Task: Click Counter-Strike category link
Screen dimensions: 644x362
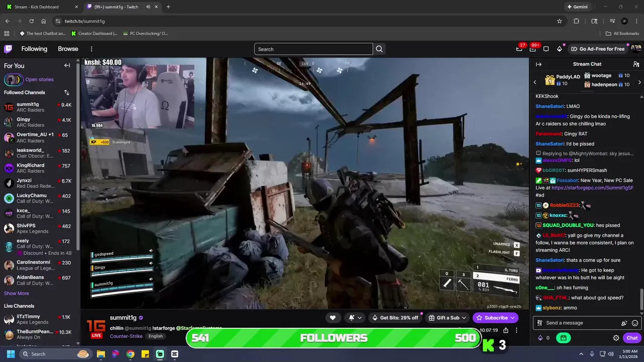Action: [126, 336]
